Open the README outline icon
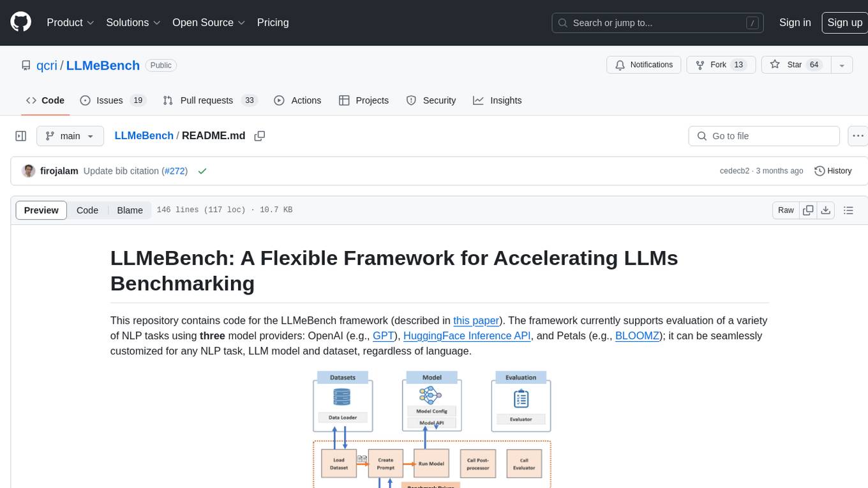The width and height of the screenshot is (868, 488). coord(848,210)
